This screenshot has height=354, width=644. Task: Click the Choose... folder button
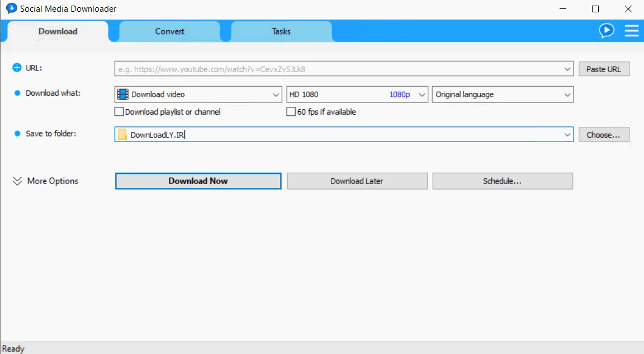604,135
